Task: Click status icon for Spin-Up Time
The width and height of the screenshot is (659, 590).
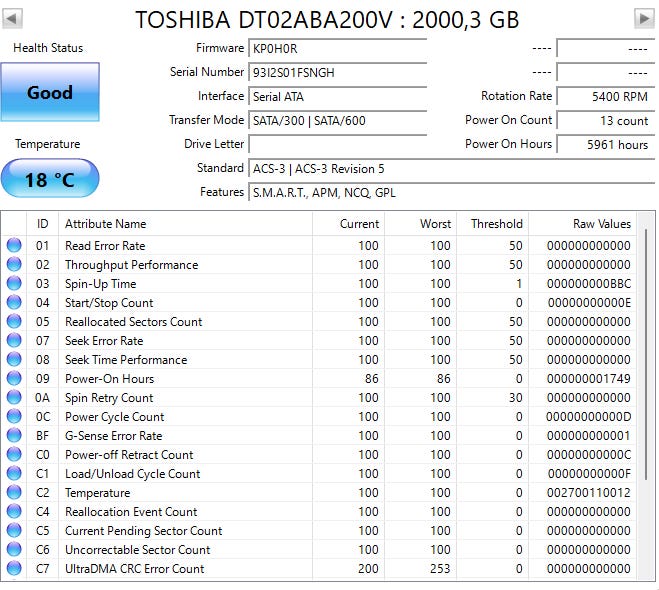Action: [x=14, y=283]
